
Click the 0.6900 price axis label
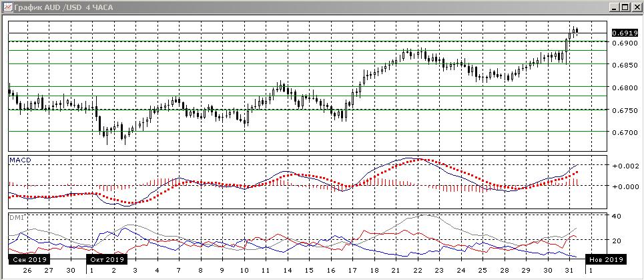(624, 43)
